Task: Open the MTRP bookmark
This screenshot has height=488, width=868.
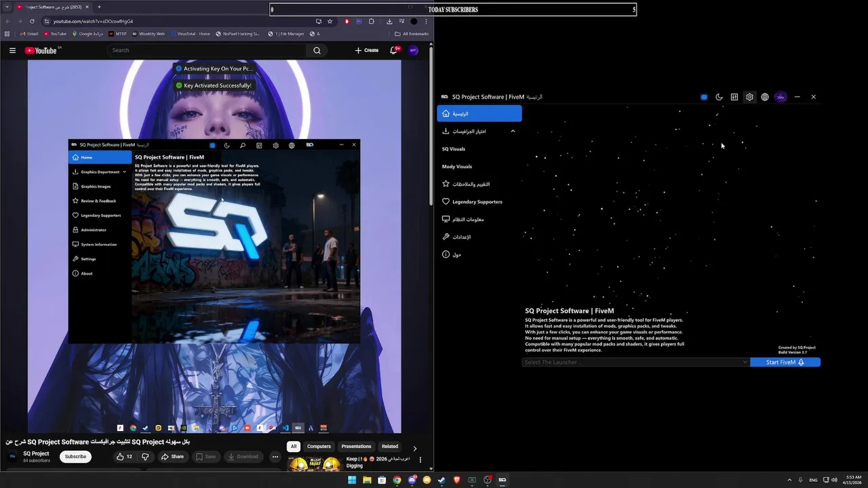Action: click(x=118, y=34)
